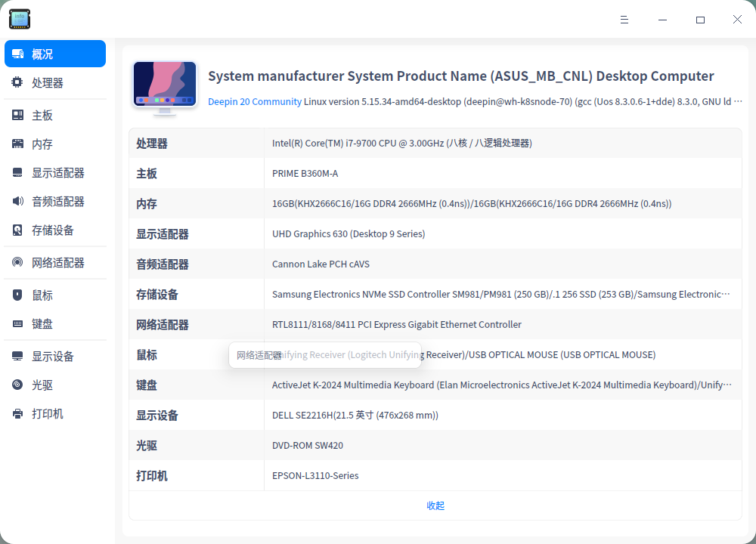This screenshot has height=544, width=756.
Task: Click the 16GB KHX2666C16 memory value
Action: pos(472,204)
